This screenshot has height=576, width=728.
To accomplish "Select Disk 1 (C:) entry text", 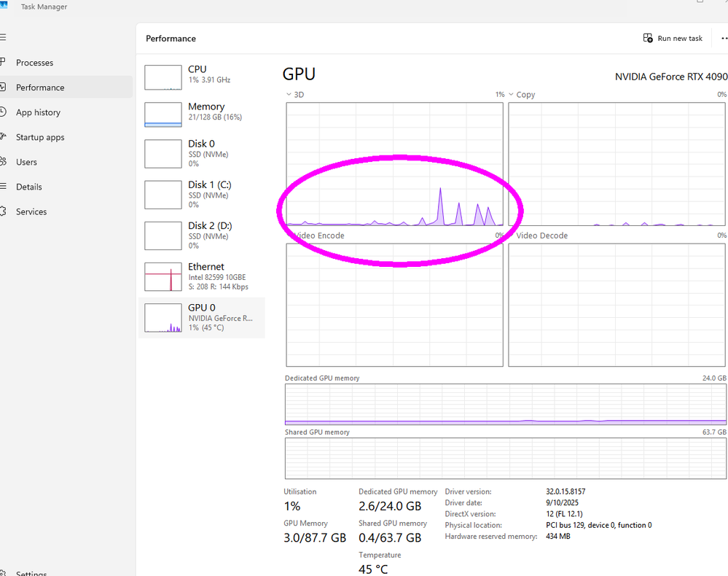I will [210, 194].
